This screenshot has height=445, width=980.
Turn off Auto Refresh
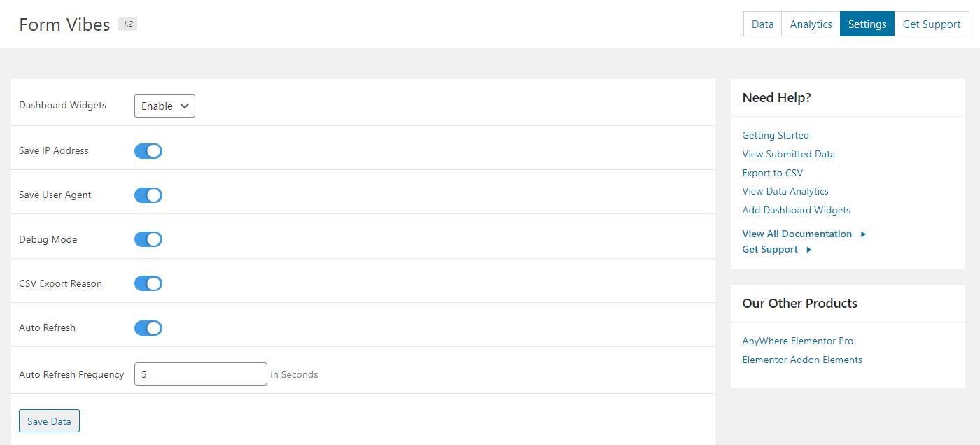pos(148,327)
